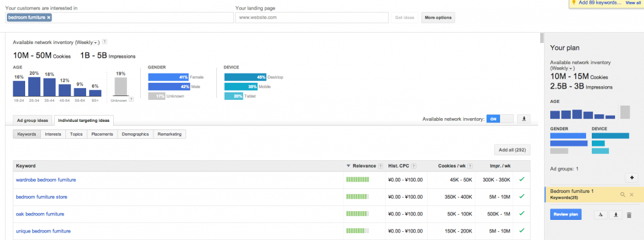This screenshot has height=240, width=644.
Task: Click relevance bar for unique bedroom furniture
Action: [358, 231]
